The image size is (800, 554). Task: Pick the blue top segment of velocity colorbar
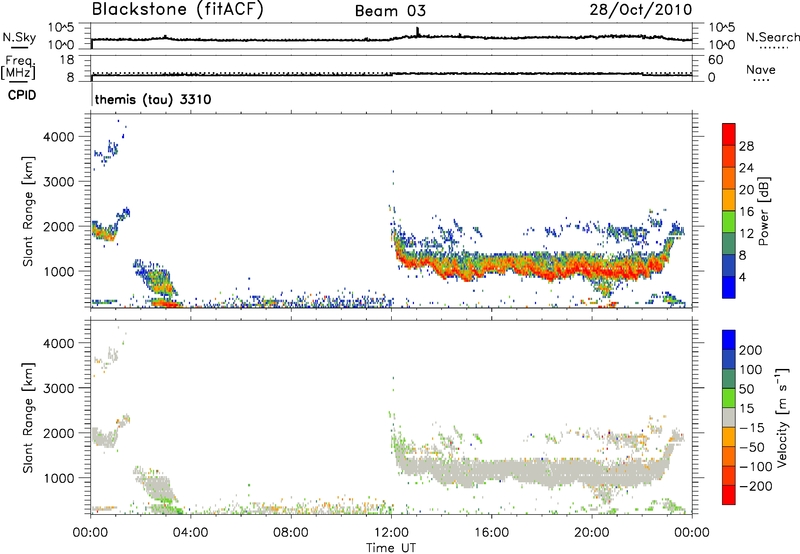729,340
